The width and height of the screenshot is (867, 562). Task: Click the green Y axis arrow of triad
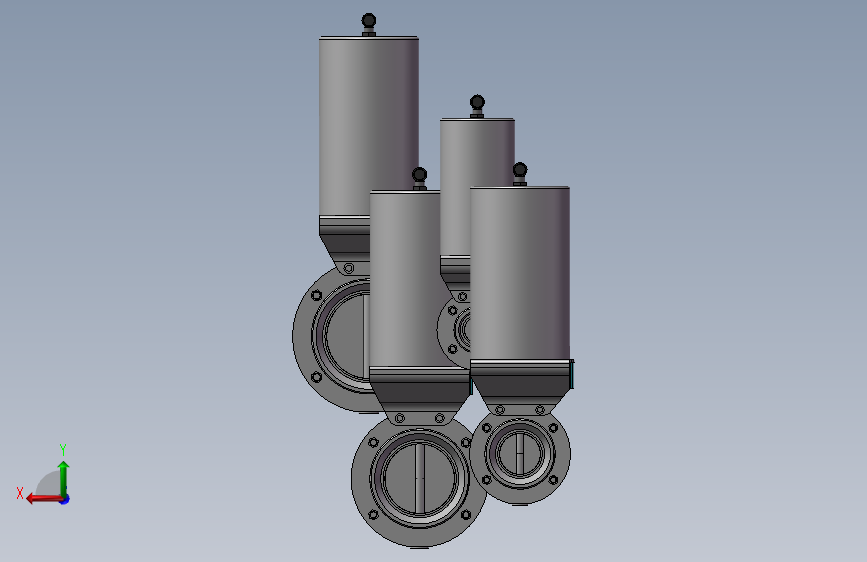pyautogui.click(x=64, y=478)
